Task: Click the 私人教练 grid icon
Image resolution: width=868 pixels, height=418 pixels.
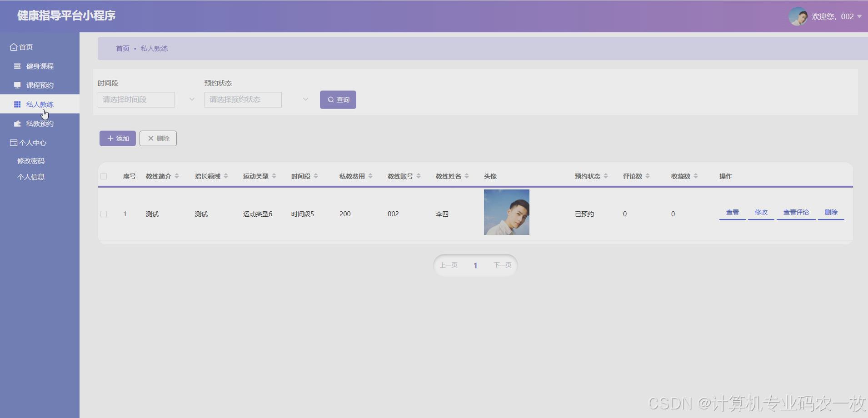Action: click(17, 104)
